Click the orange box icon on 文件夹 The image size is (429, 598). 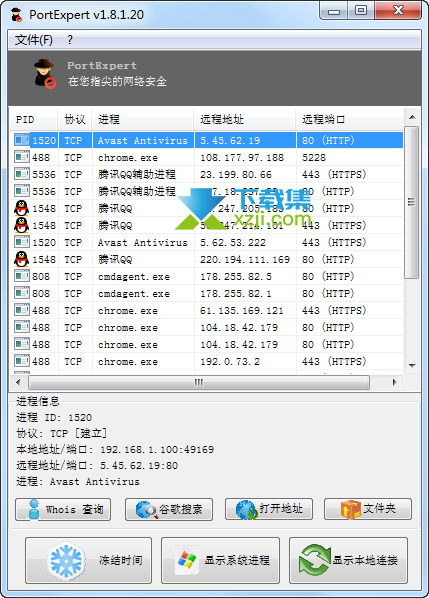(350, 510)
